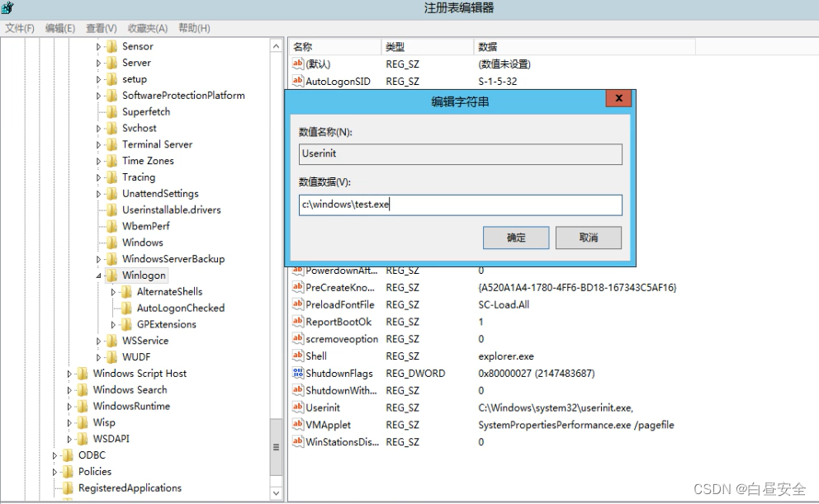Click the string icon beside VMApplet
Screen dimensions: 819x504
[x=298, y=425]
